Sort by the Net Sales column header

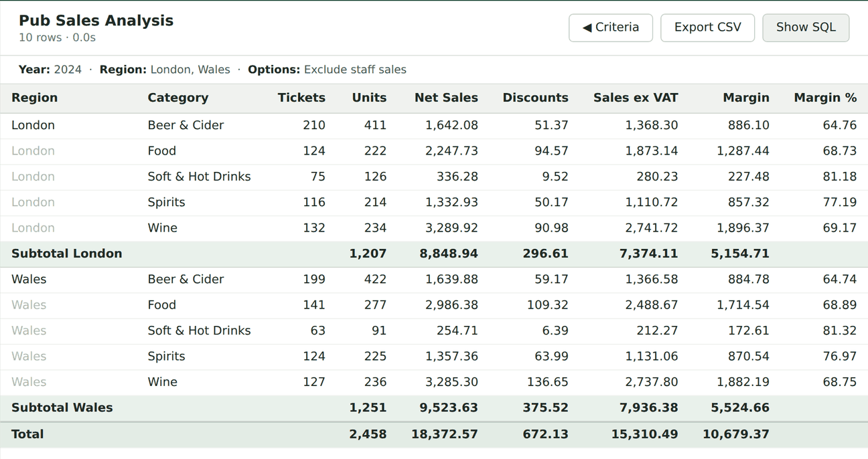point(446,98)
